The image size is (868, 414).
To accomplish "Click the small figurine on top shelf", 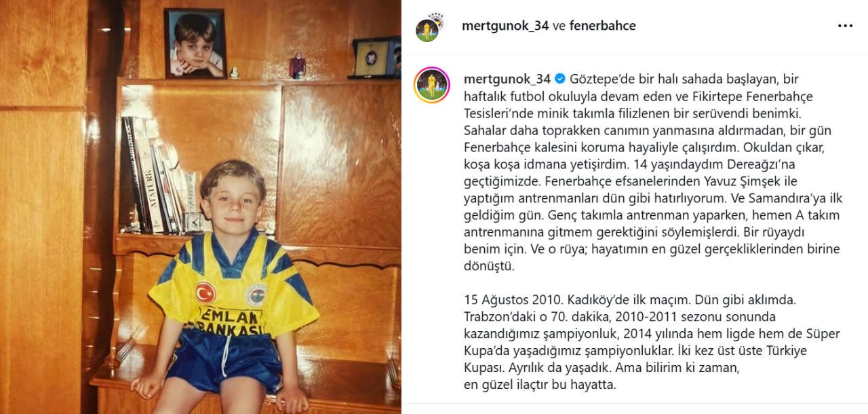I will click(x=298, y=66).
